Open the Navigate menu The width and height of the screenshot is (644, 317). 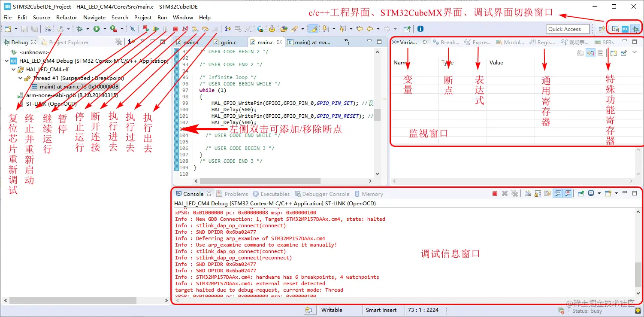tap(94, 17)
